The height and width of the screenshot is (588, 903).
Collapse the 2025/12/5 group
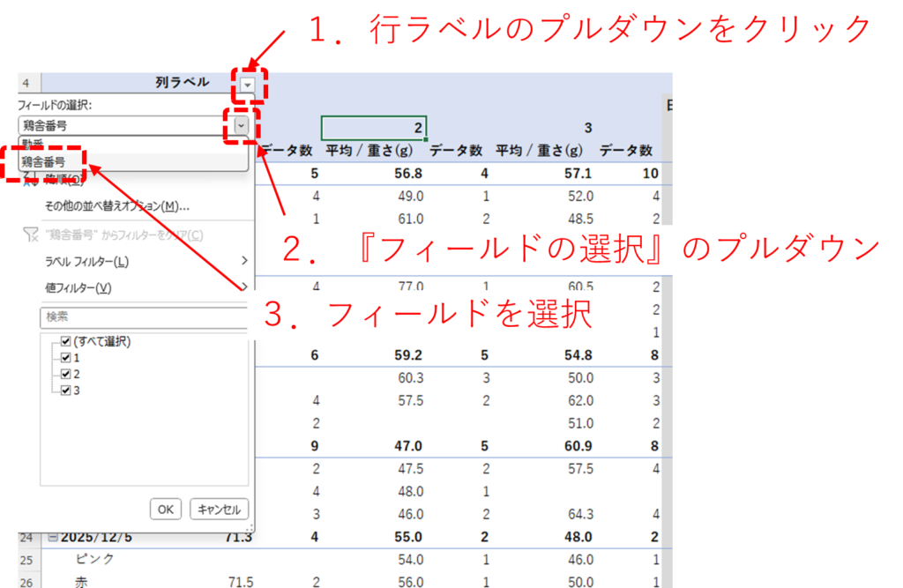(x=53, y=537)
